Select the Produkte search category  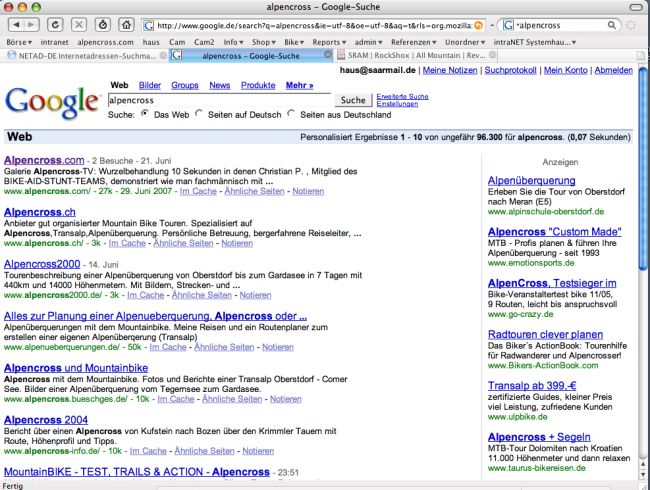coord(258,85)
